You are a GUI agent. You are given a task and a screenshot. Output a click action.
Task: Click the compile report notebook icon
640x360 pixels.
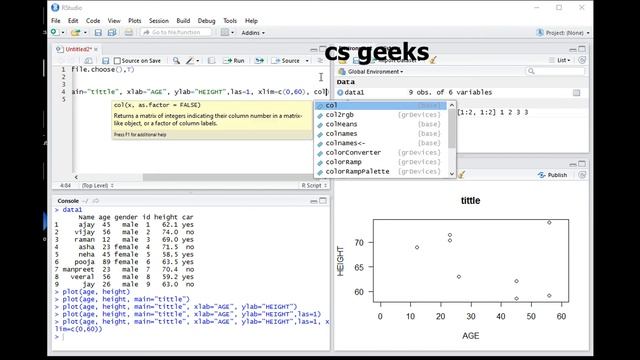[x=211, y=60]
